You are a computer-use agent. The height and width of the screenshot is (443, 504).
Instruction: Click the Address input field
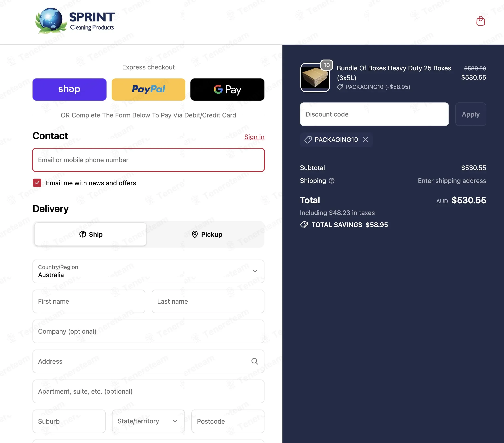[148, 361]
